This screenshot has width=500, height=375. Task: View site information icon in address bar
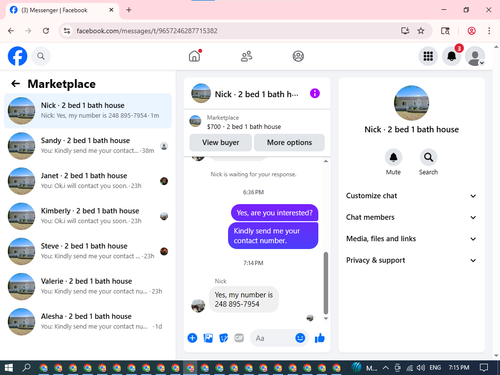67,31
